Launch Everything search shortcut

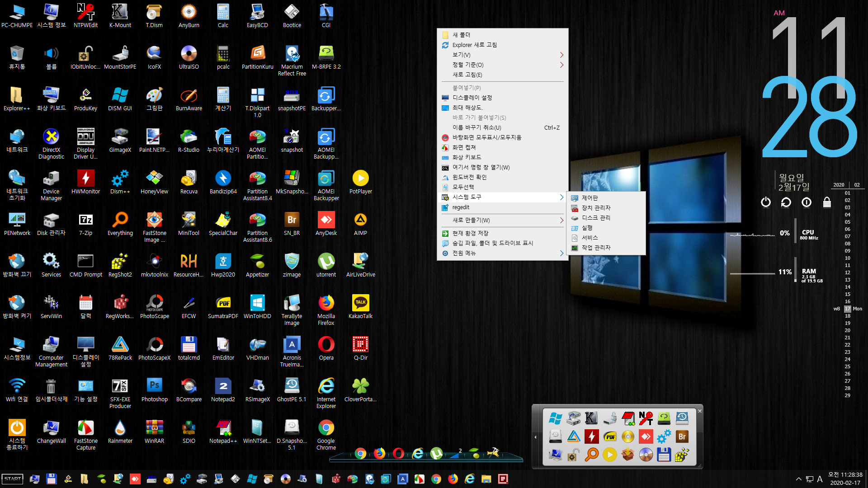120,224
